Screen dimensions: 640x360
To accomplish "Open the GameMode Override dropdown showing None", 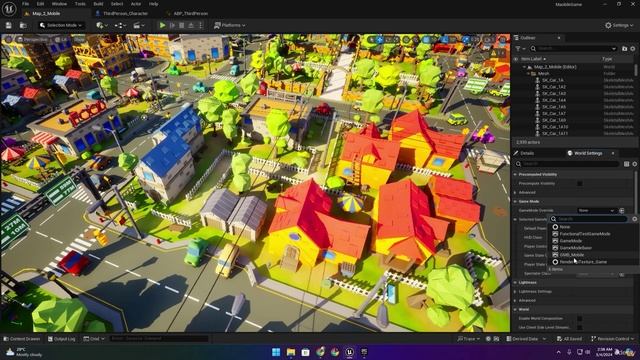I will 596,211.
